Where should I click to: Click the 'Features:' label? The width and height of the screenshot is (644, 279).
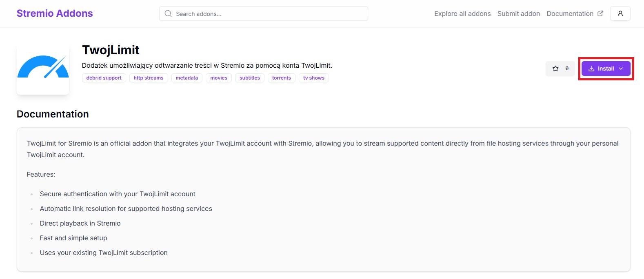(x=41, y=174)
